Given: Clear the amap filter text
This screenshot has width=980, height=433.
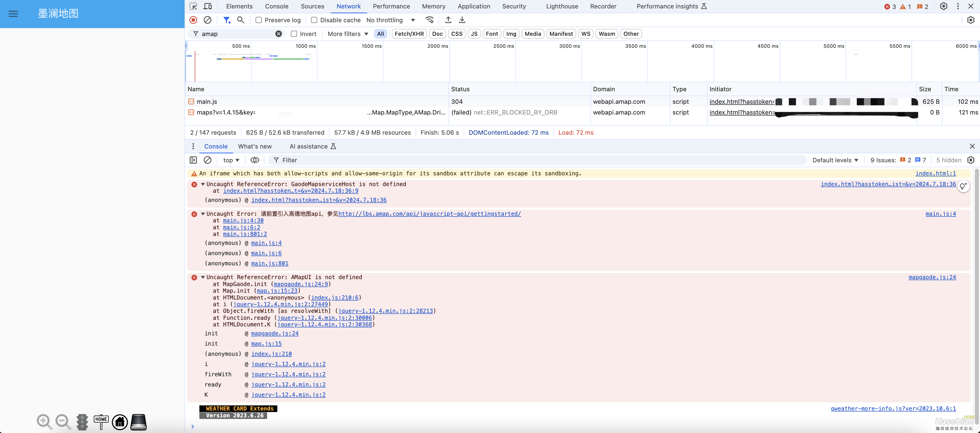Looking at the screenshot, I should [x=278, y=34].
